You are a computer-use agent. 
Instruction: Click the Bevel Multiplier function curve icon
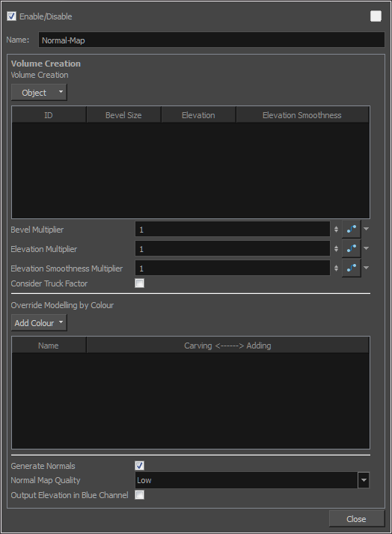pos(352,229)
